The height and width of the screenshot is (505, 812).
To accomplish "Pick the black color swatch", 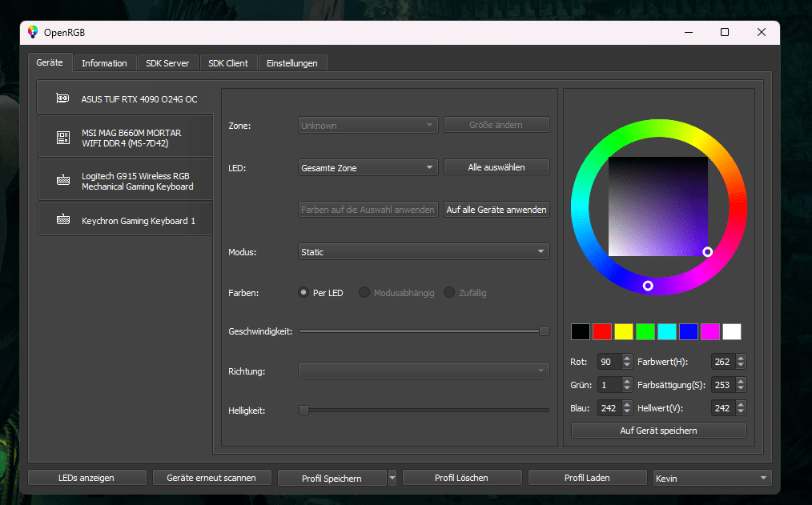I will click(x=581, y=331).
